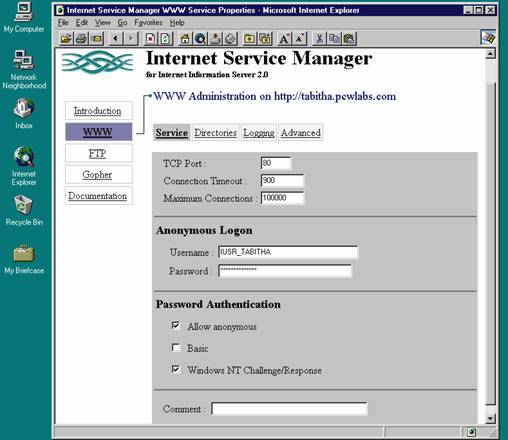This screenshot has width=508, height=440.
Task: Toggle the Allow anonymous checkbox
Action: pyautogui.click(x=176, y=326)
